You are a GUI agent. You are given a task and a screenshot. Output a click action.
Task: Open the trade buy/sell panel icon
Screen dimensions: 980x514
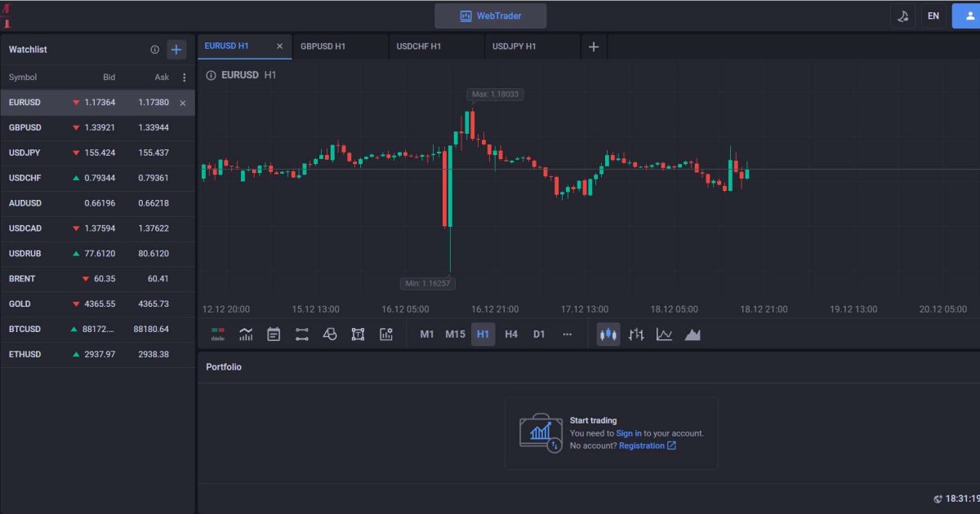[218, 335]
